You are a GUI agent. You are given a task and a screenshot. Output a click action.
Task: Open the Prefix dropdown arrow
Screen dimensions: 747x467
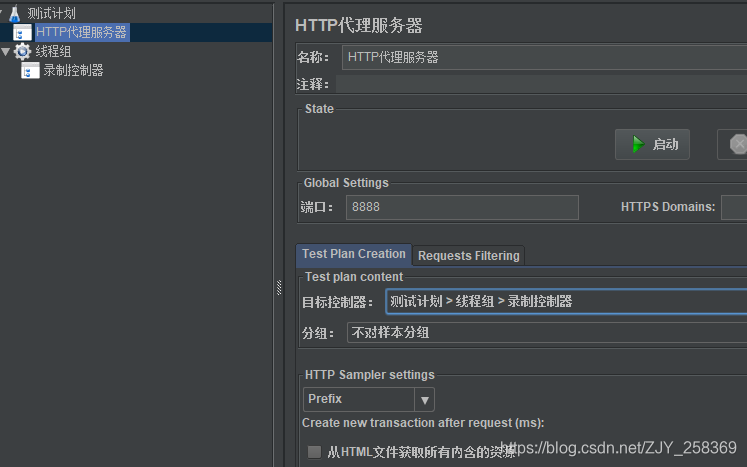(x=424, y=399)
